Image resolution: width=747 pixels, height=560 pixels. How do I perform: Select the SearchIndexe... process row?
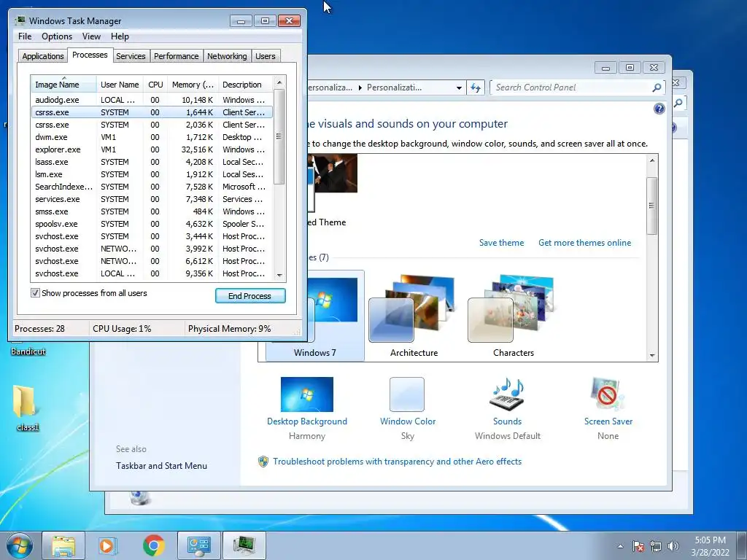152,187
